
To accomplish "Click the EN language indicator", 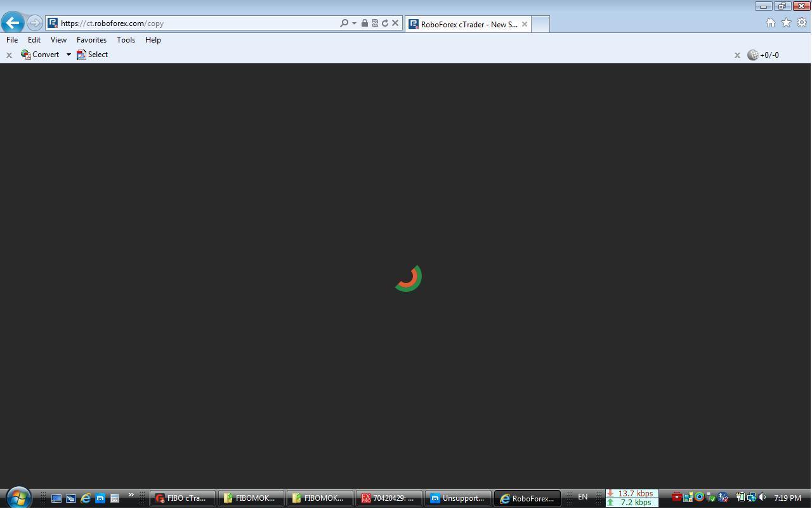I will click(582, 497).
